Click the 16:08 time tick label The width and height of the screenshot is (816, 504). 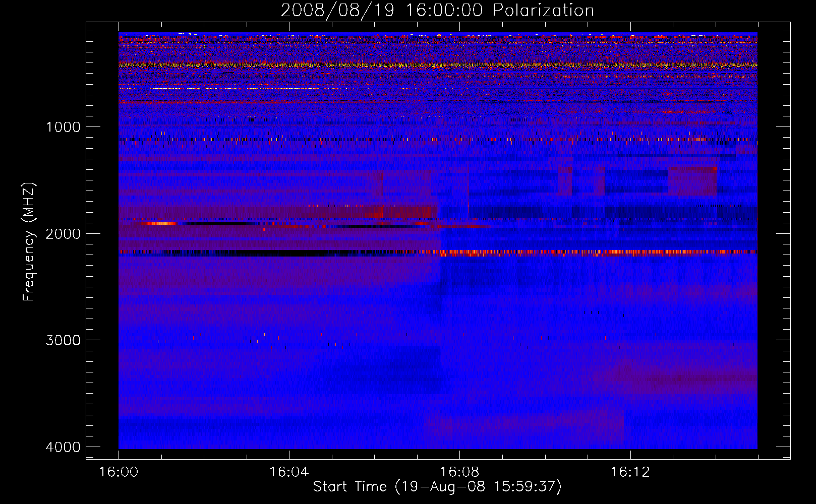459,472
